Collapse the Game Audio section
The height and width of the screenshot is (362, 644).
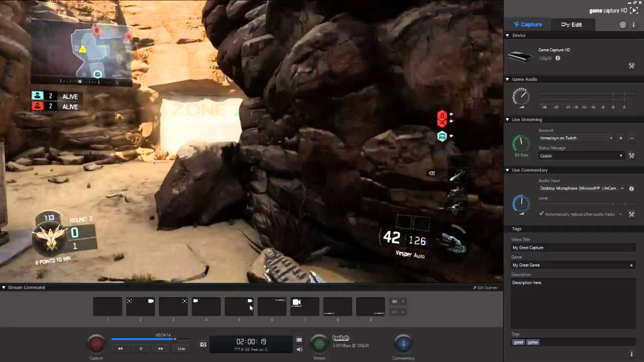click(508, 79)
